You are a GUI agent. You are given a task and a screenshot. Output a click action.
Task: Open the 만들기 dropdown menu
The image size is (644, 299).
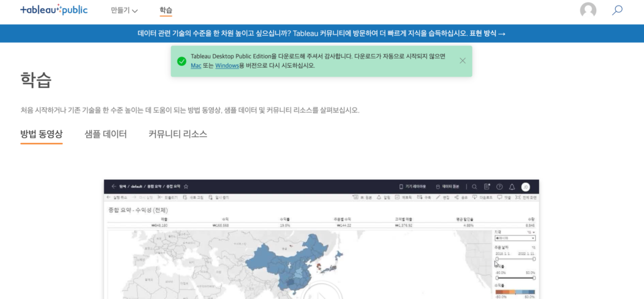pyautogui.click(x=124, y=10)
